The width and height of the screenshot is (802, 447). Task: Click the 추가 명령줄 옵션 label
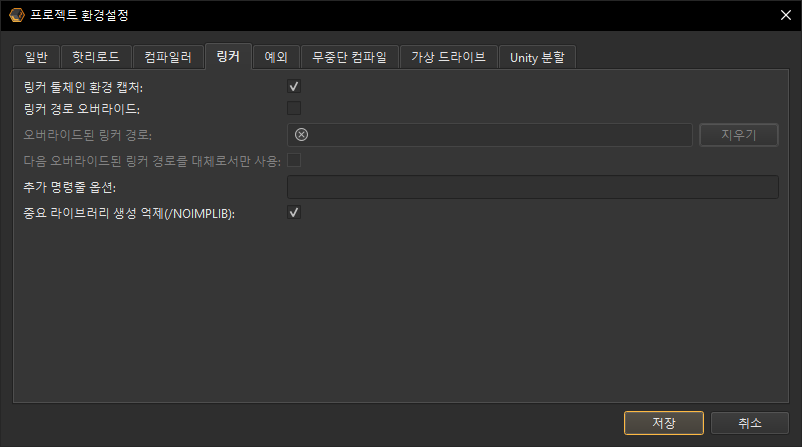point(70,187)
